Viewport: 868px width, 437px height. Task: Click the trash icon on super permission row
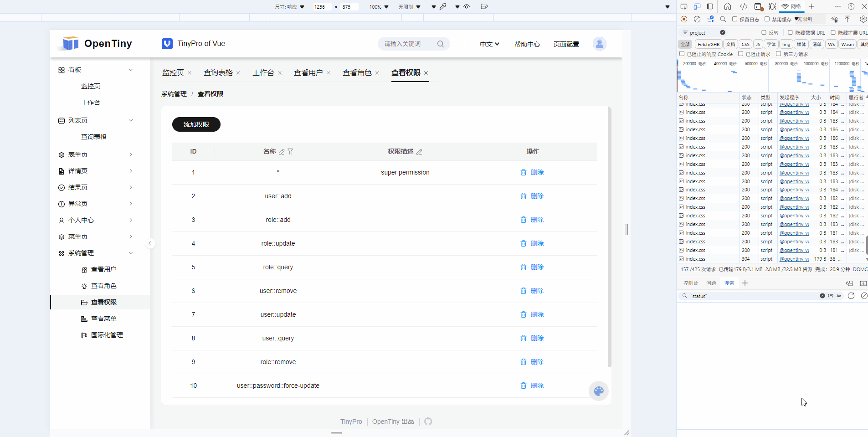coord(523,172)
